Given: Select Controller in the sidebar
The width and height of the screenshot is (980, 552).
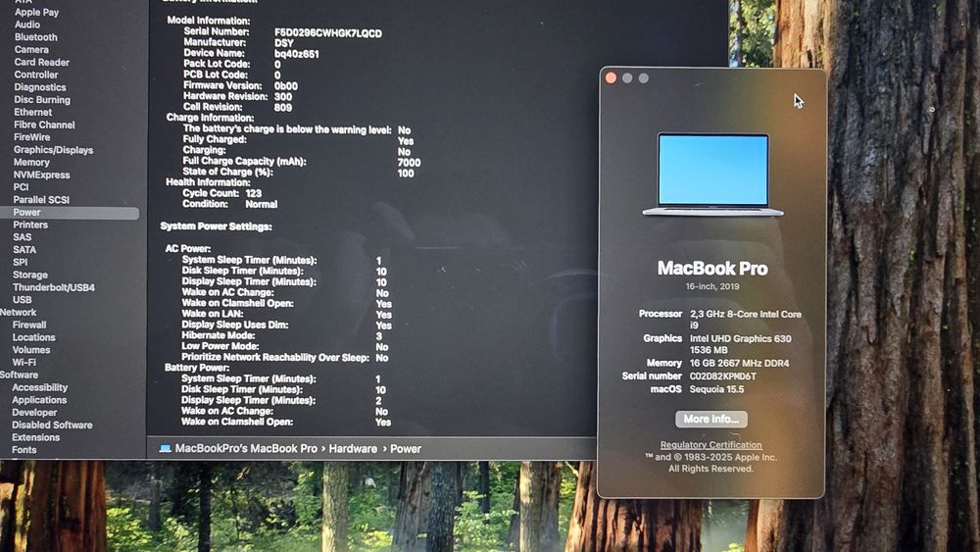Looking at the screenshot, I should point(35,75).
